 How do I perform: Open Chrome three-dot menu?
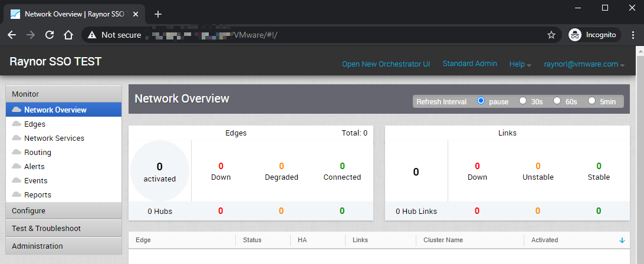633,35
